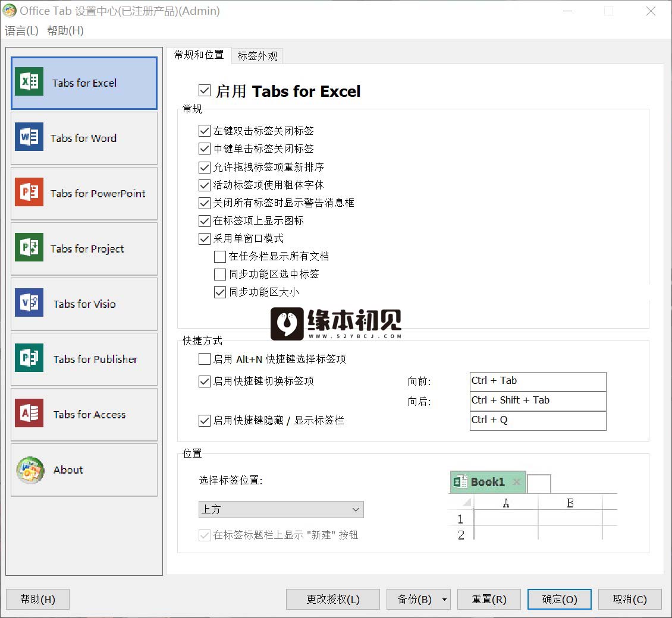Close the Book1 preview tab

pos(516,482)
